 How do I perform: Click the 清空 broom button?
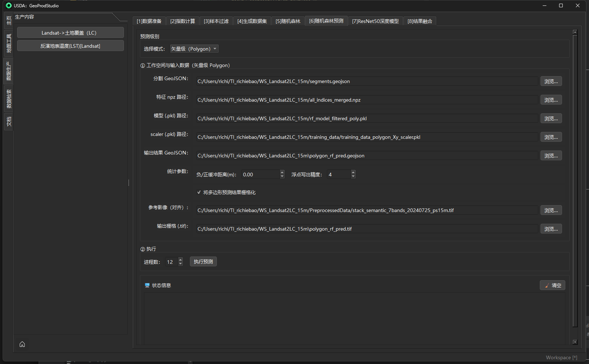point(552,285)
